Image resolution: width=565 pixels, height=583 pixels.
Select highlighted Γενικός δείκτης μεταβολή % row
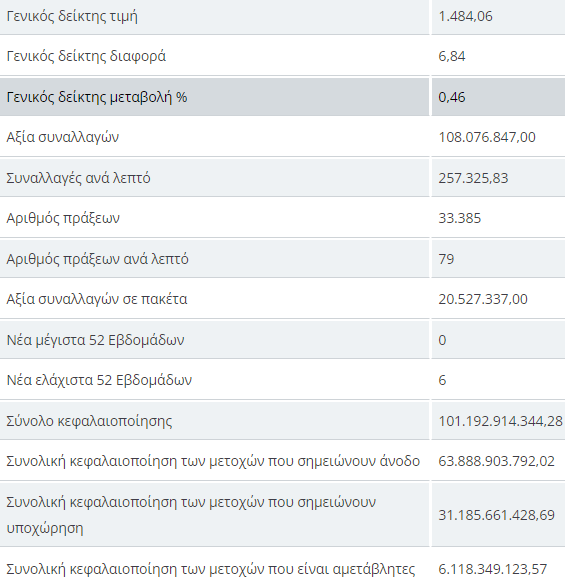pos(282,97)
